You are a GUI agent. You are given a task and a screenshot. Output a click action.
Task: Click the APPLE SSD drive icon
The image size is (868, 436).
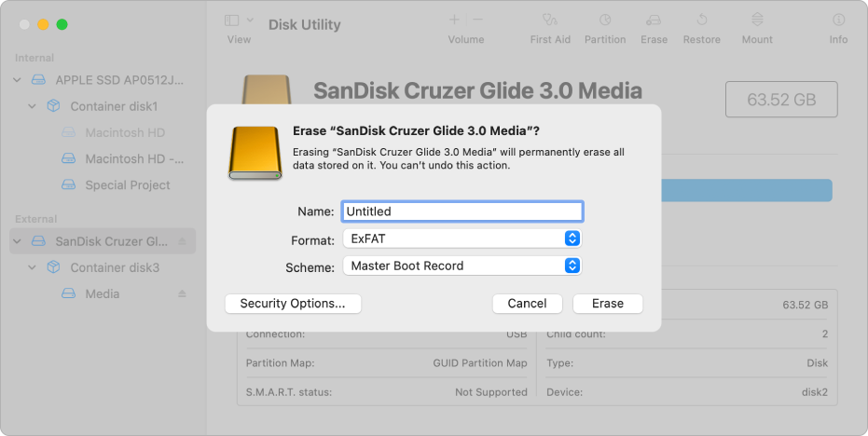[39, 80]
